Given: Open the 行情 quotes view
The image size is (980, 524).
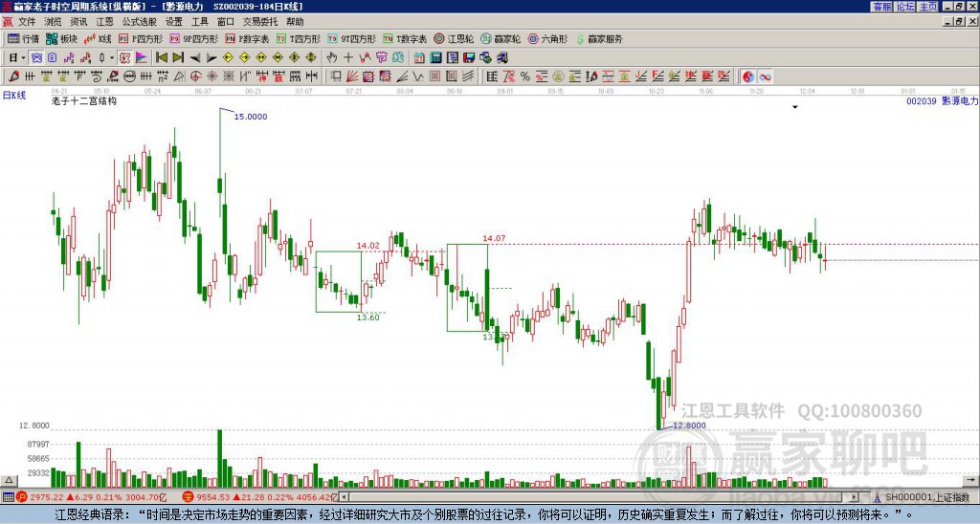Looking at the screenshot, I should point(23,38).
